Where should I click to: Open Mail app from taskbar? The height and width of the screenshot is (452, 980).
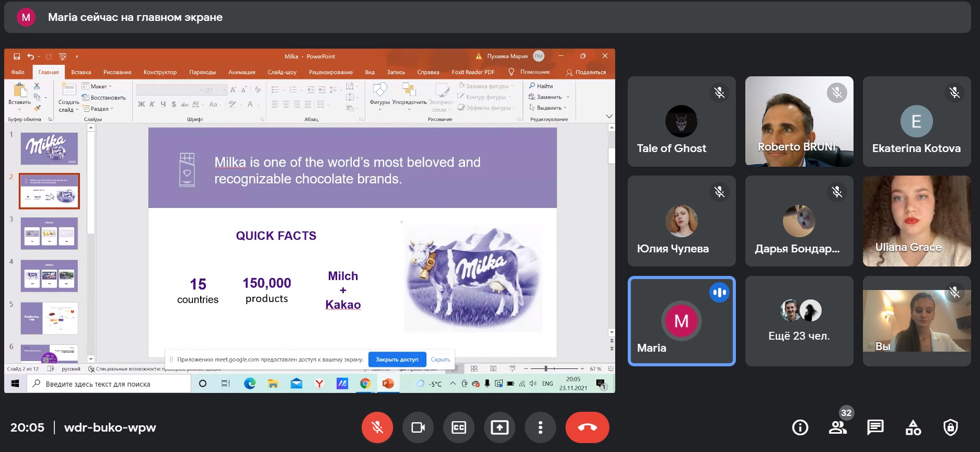coord(296,384)
